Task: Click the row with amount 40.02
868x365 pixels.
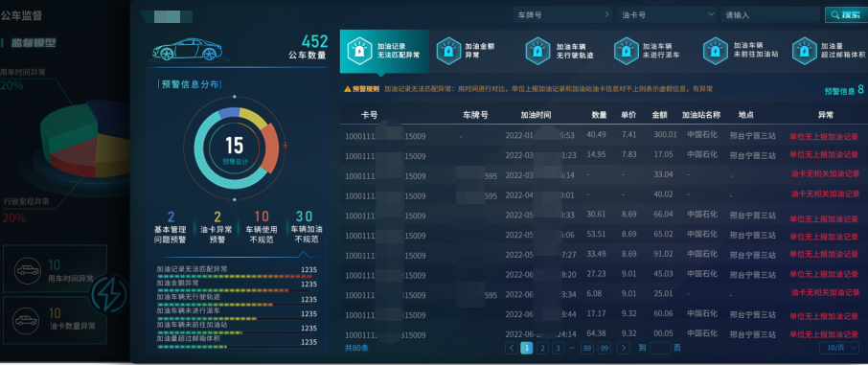Action: (603, 195)
